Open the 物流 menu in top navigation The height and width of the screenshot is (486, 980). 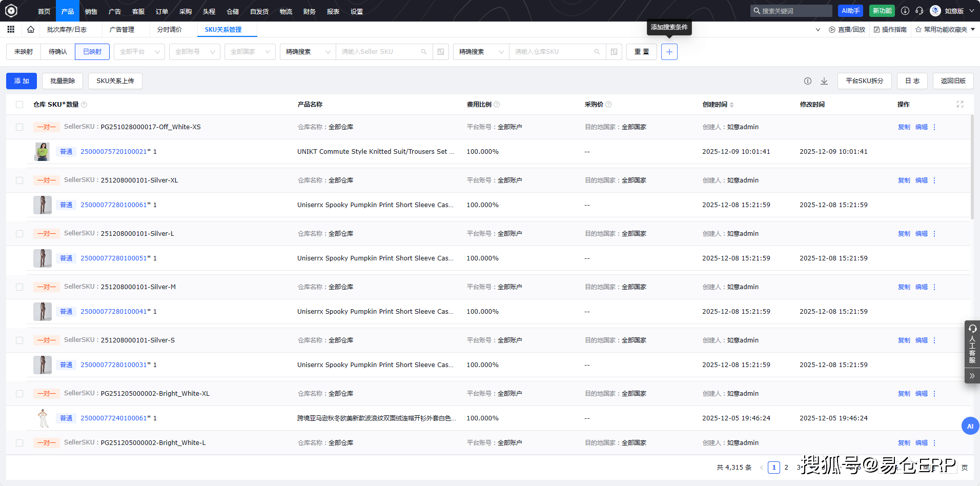285,11
